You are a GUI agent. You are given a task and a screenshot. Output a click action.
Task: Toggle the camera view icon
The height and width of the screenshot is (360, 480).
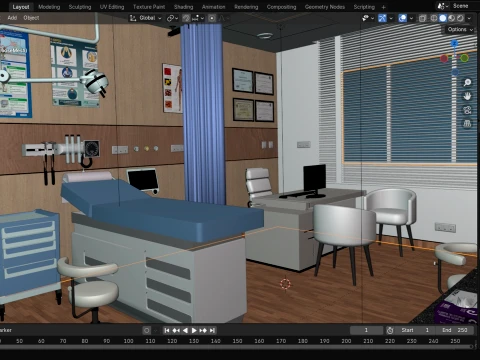(467, 110)
